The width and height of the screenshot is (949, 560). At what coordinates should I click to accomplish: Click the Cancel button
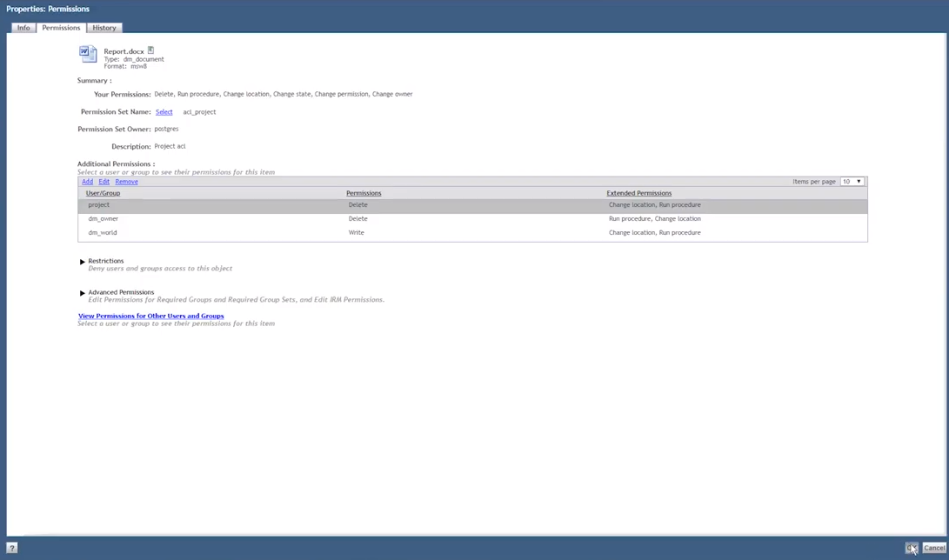pos(934,548)
